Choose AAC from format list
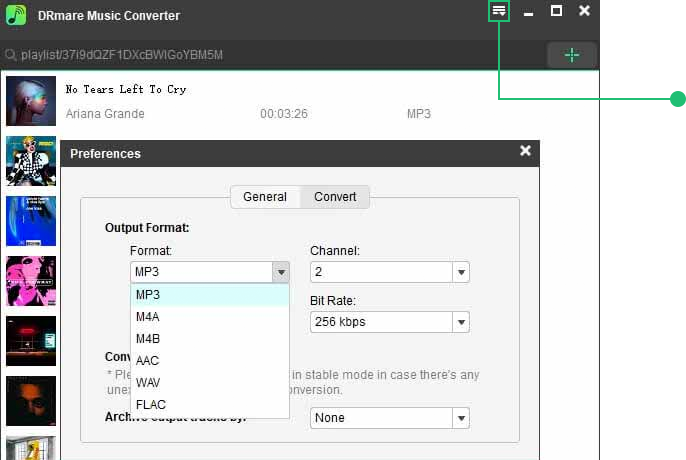686x460 pixels. click(210, 361)
